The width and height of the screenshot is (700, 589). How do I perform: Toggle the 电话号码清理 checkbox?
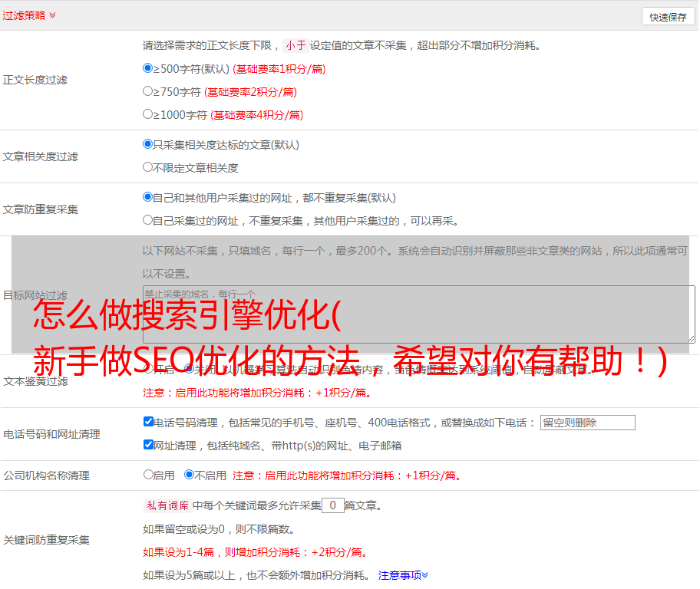(x=148, y=422)
